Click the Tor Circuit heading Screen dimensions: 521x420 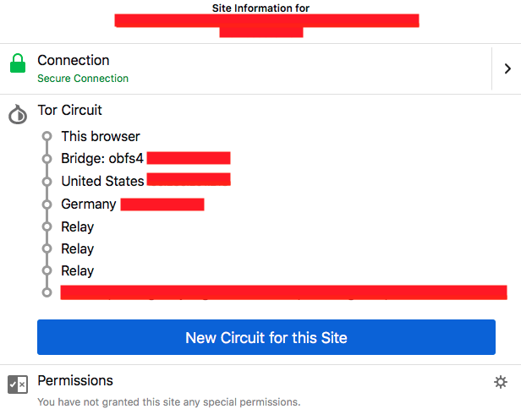click(x=69, y=110)
